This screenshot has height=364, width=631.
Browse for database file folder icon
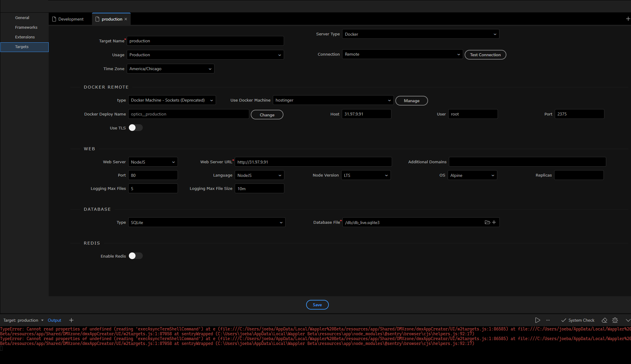coord(487,222)
